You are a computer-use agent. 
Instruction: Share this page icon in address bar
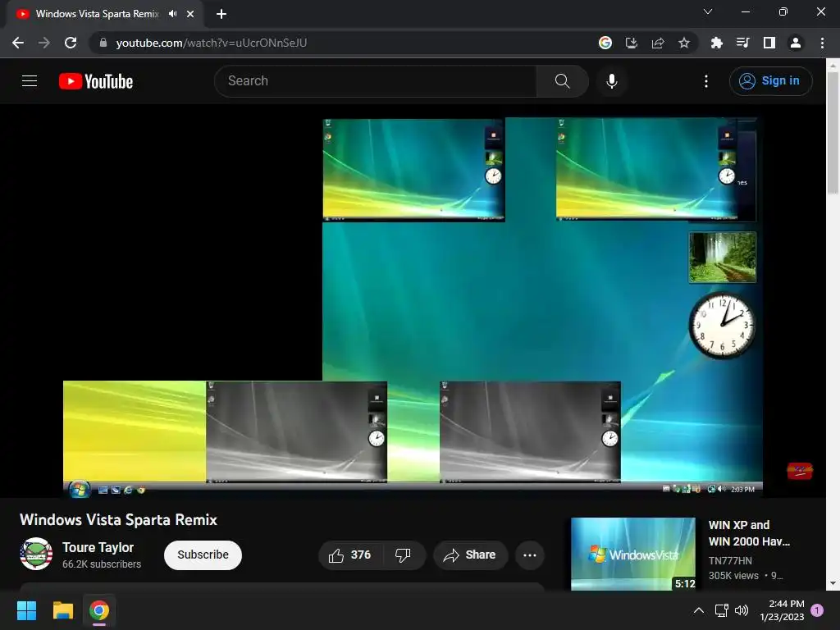click(x=658, y=43)
